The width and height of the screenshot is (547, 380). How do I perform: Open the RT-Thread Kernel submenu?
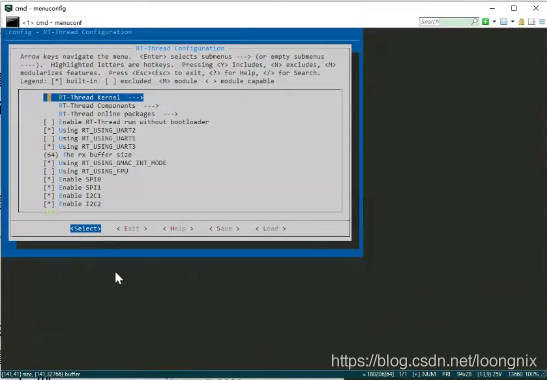[93, 97]
